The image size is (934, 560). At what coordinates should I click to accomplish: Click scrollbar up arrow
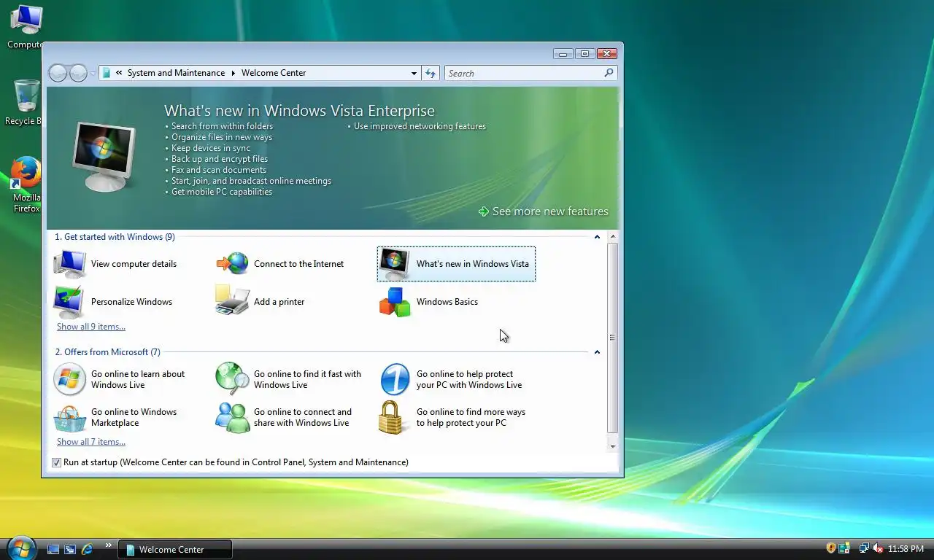tap(612, 237)
